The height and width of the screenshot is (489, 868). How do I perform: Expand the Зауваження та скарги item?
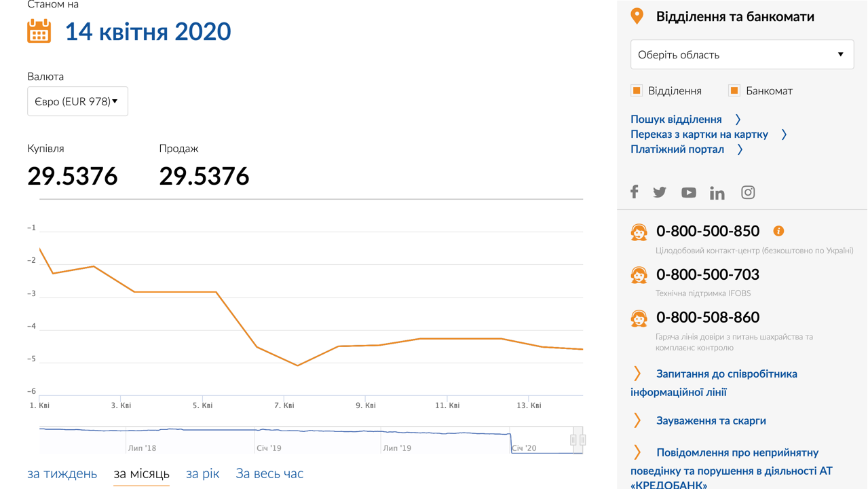(711, 420)
